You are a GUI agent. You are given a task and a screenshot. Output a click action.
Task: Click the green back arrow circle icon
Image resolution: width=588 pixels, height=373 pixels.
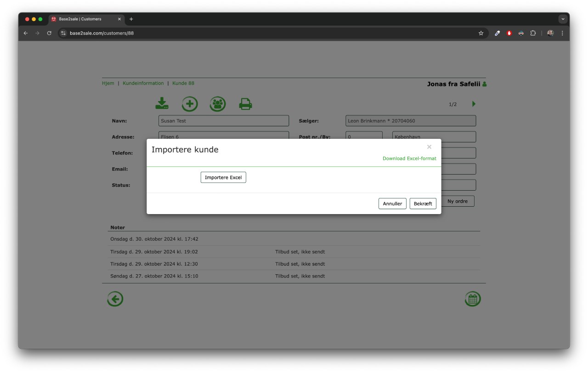coord(115,299)
